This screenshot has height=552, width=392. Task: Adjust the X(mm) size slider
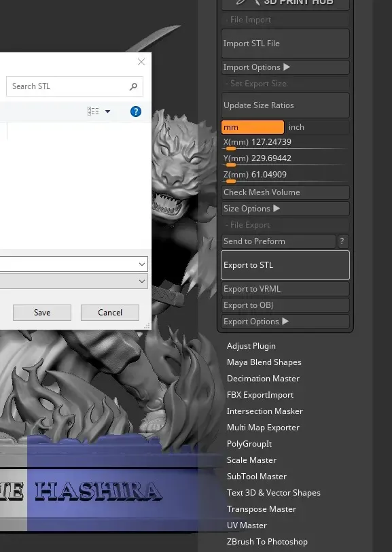click(285, 144)
